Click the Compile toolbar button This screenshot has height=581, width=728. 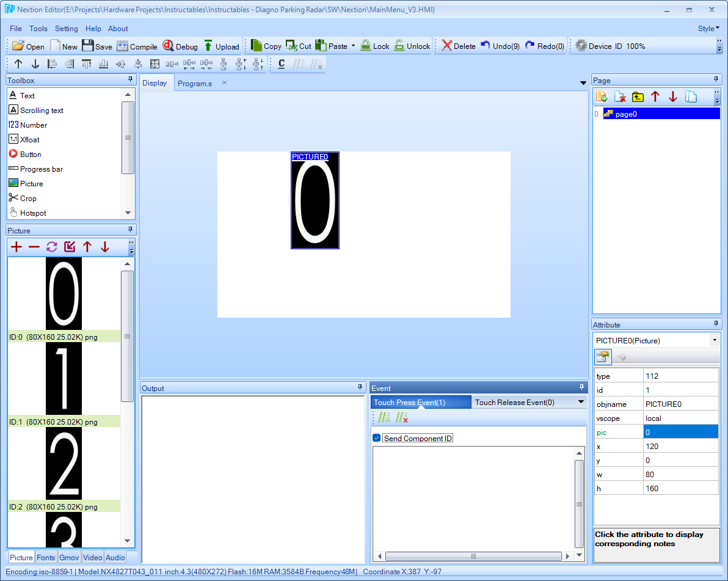137,46
